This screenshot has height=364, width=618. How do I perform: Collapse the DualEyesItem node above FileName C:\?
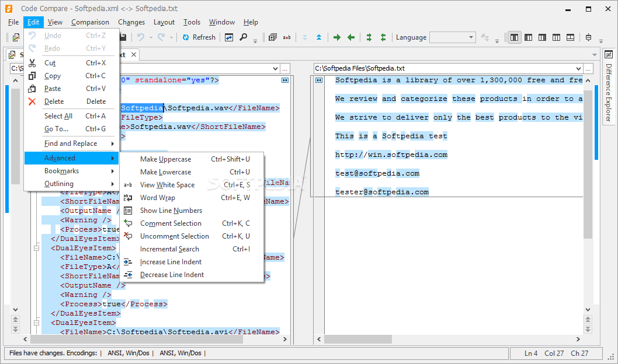36,249
